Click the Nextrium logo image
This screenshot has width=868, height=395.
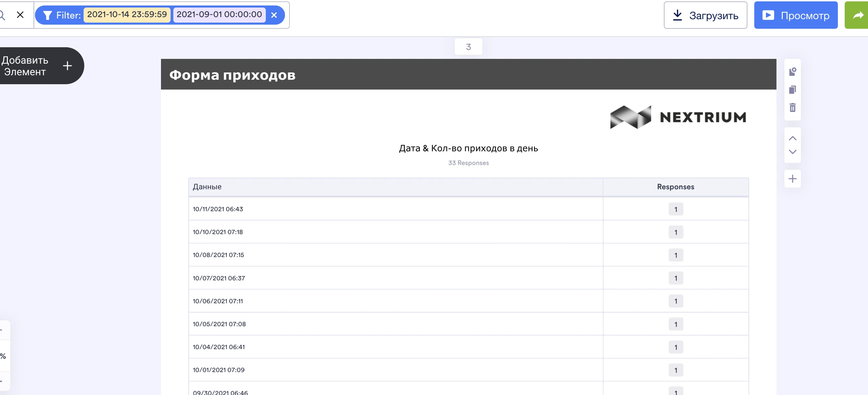pyautogui.click(x=678, y=117)
